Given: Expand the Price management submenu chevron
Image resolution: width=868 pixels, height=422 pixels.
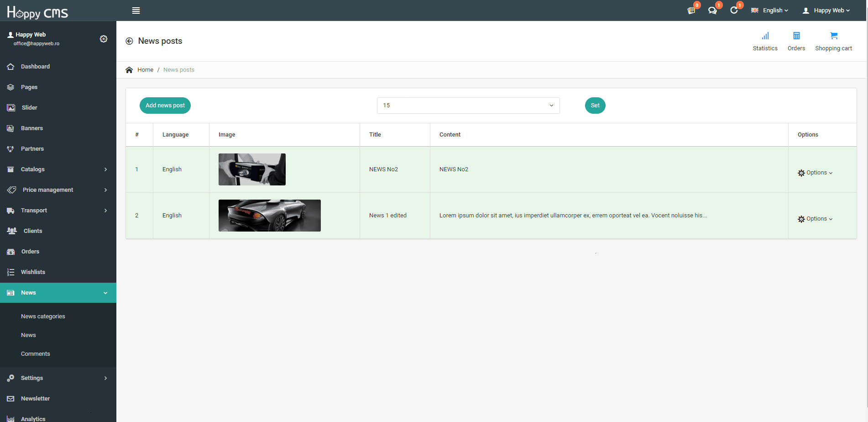Looking at the screenshot, I should [105, 190].
